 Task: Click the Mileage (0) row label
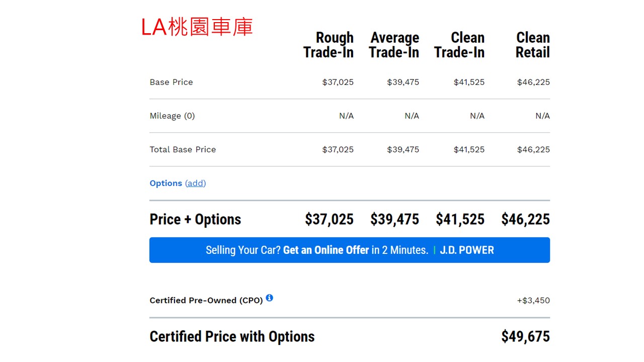[x=172, y=116]
